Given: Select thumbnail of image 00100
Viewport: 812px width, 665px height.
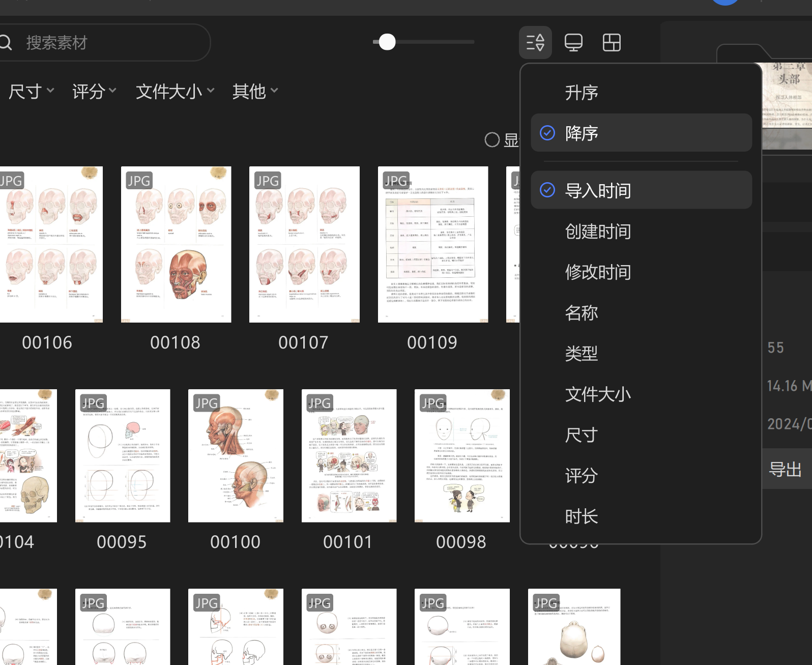Looking at the screenshot, I should tap(236, 456).
